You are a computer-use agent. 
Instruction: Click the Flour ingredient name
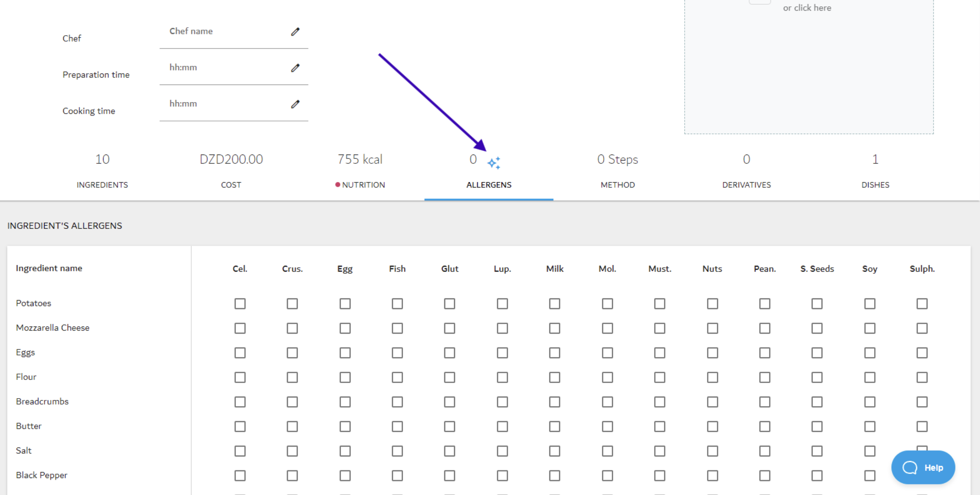26,377
